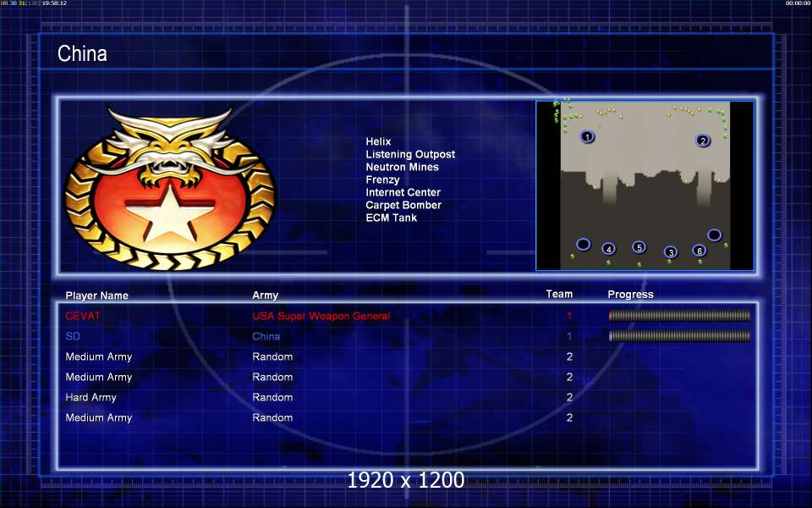Click team number in Hard Army row

[569, 397]
